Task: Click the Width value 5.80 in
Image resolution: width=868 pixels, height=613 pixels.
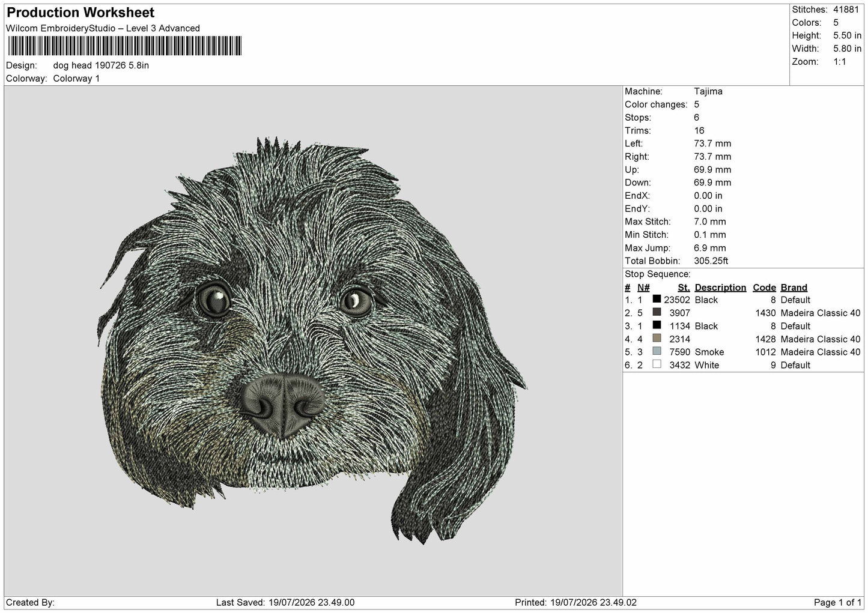Action: click(847, 49)
